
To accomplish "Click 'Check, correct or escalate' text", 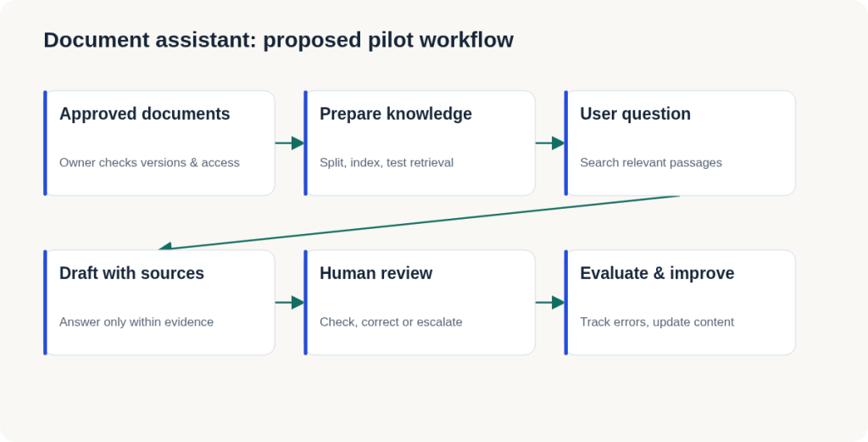I will point(391,322).
